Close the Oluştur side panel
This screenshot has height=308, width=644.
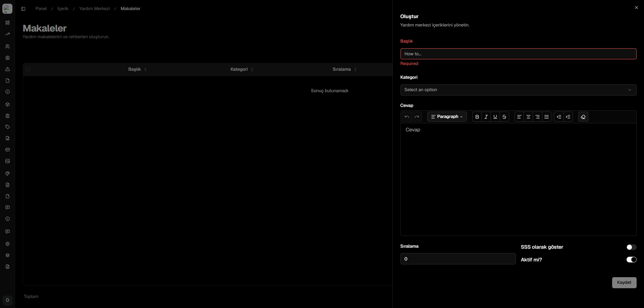[x=636, y=7]
